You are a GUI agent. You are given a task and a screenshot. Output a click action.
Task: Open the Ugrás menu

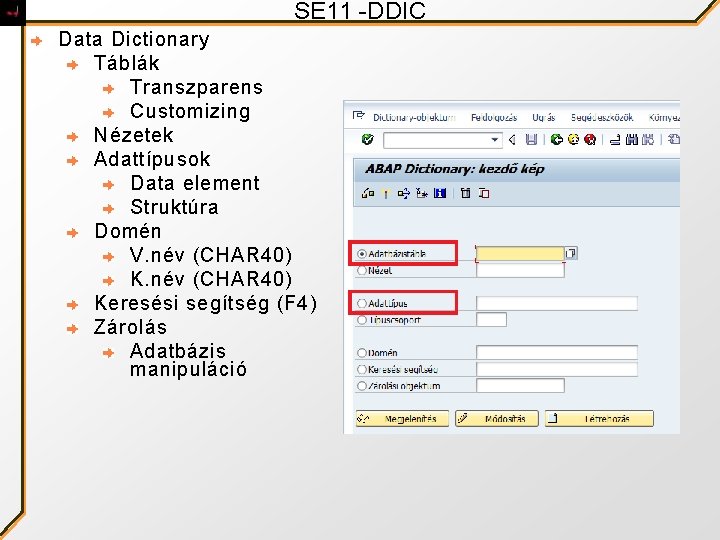tap(544, 118)
